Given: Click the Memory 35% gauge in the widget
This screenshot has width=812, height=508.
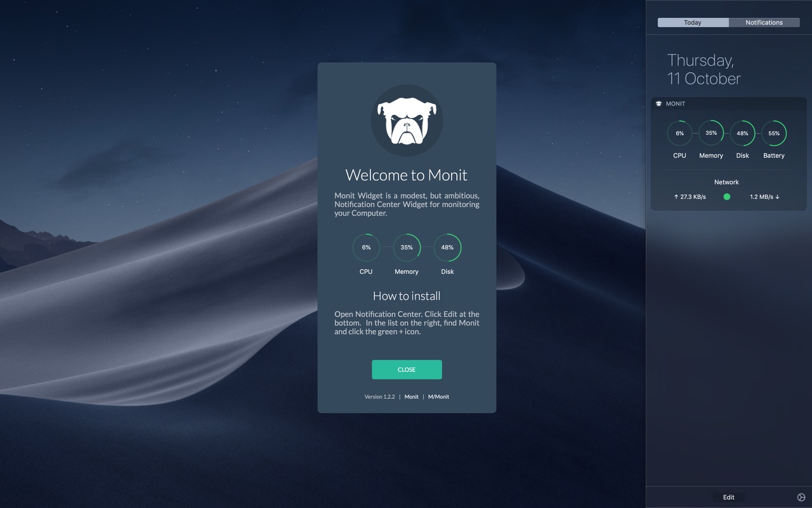Looking at the screenshot, I should (711, 133).
